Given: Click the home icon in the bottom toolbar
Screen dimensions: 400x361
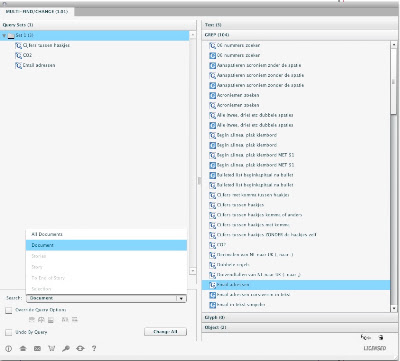Looking at the screenshot, I should [23, 348].
